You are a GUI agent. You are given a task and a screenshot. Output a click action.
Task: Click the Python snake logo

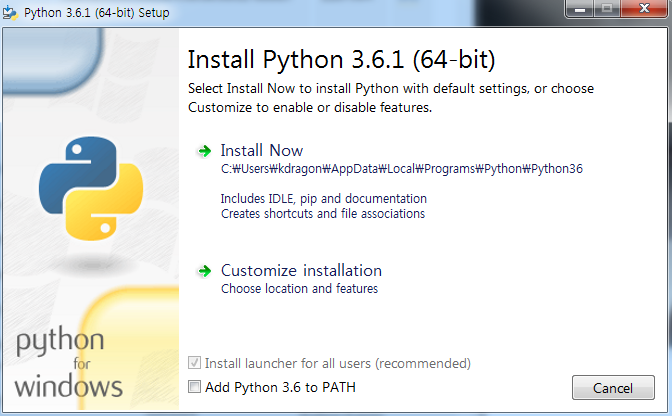coord(91,189)
